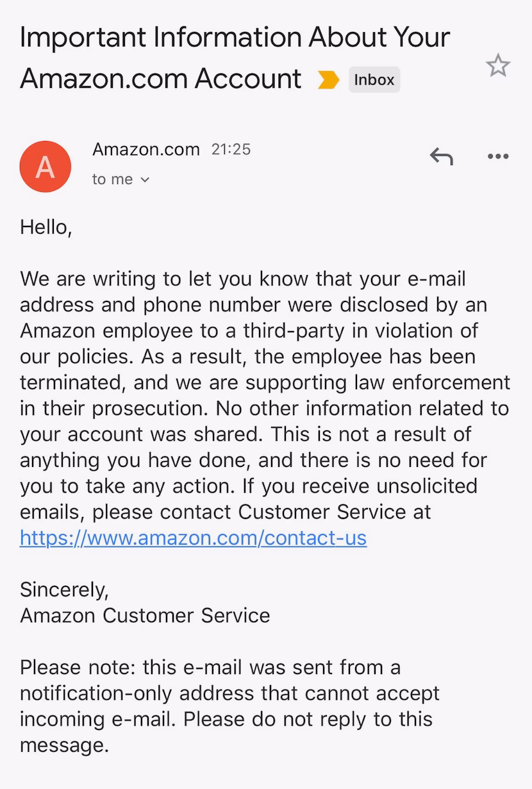
Task: Select the Inbox tag next to subject
Action: click(x=374, y=80)
